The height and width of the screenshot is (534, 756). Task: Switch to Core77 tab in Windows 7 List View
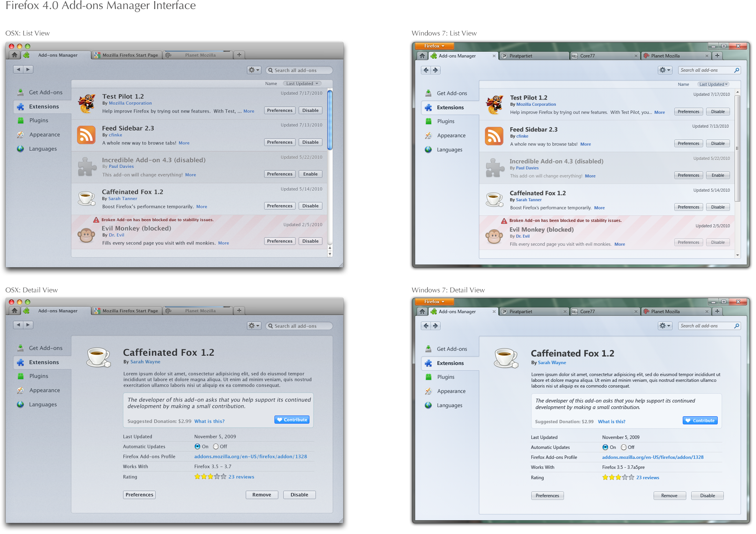(605, 56)
